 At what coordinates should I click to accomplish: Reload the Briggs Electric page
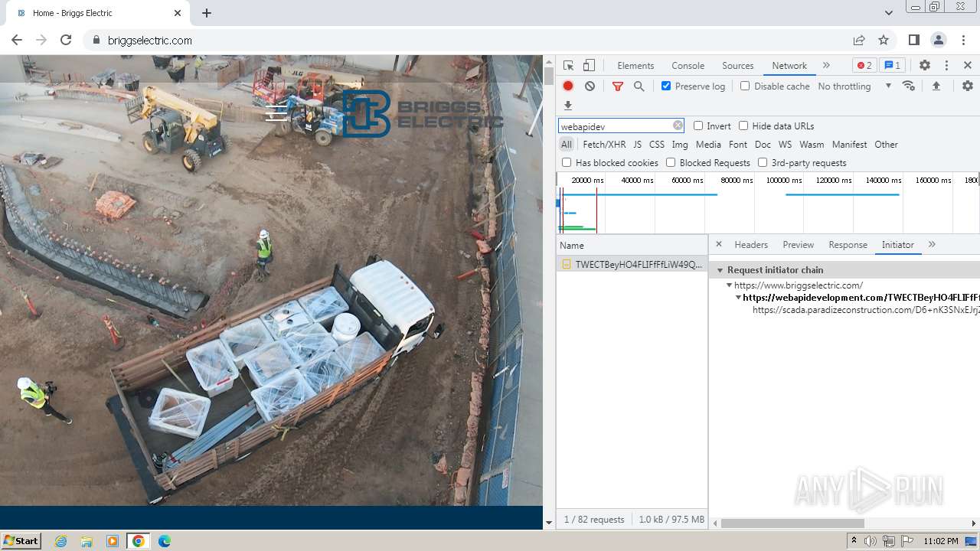(66, 40)
